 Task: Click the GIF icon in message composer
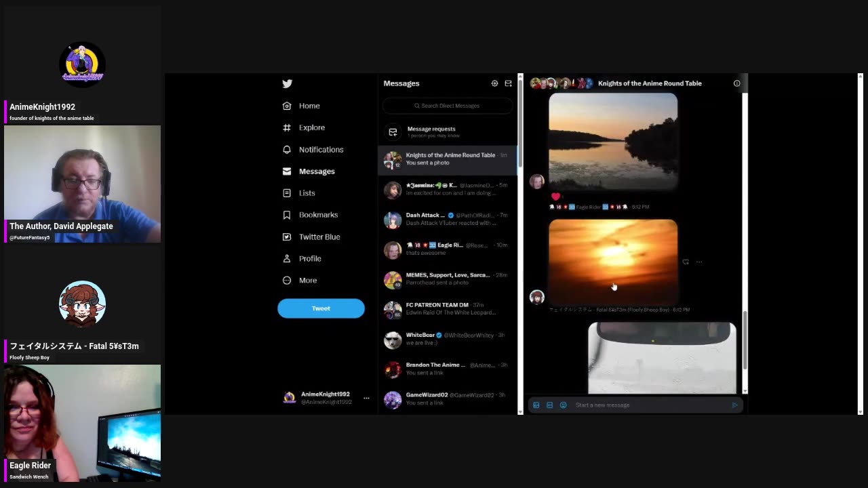tap(549, 405)
